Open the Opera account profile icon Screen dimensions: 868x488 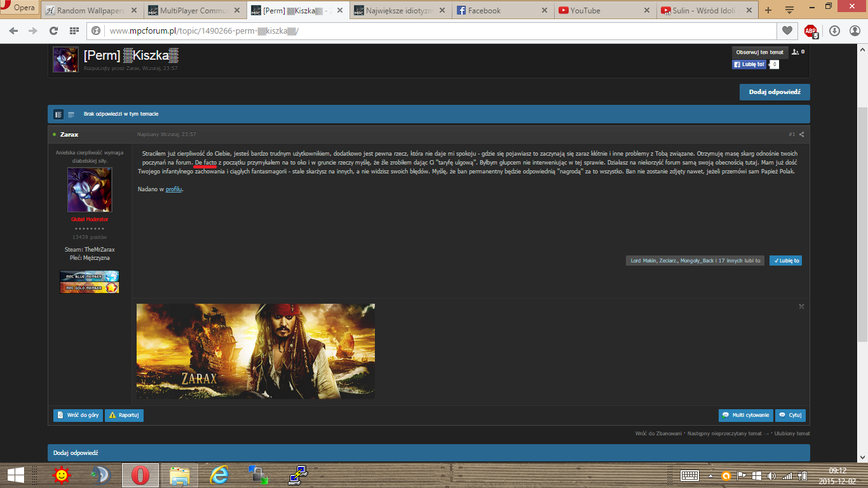[853, 30]
